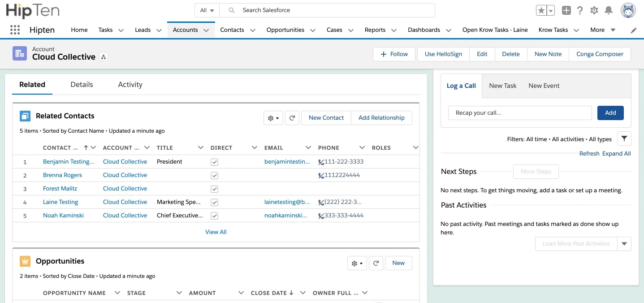Toggle Direct checkbox for Benjamin Testing

pos(215,162)
